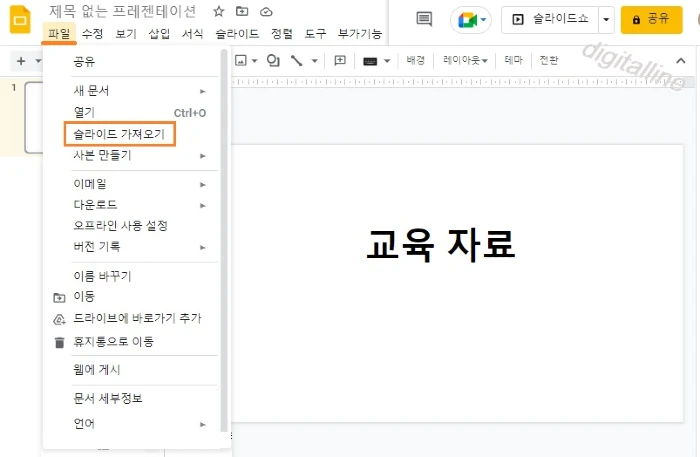Image resolution: width=700 pixels, height=457 pixels.
Task: Star the presentation with the star icon
Action: click(x=218, y=12)
